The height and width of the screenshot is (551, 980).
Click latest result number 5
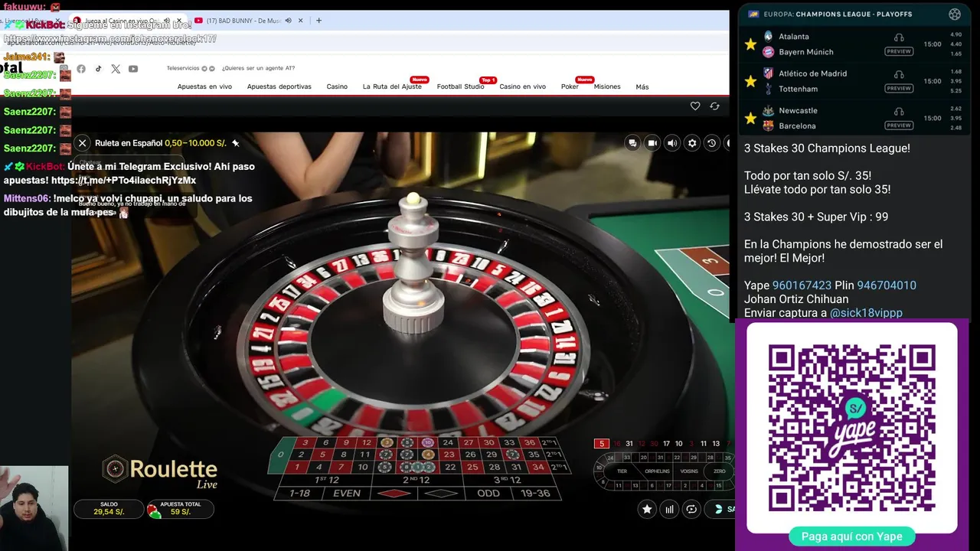click(x=602, y=444)
